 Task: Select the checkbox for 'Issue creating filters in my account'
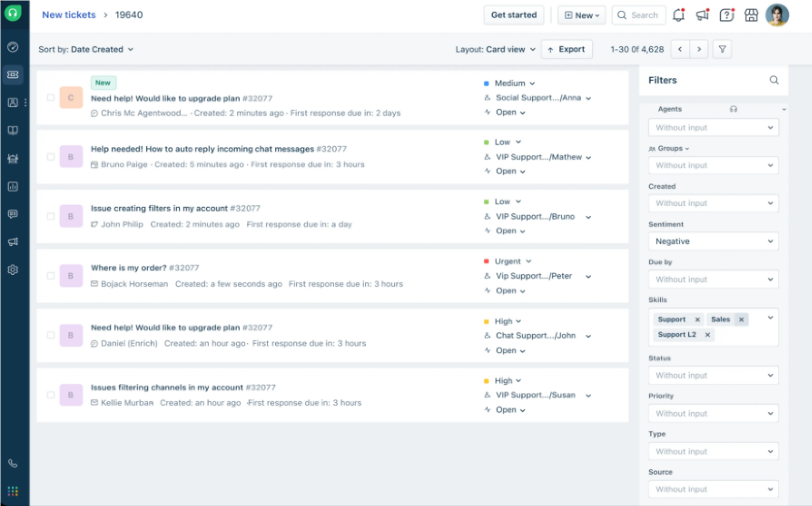pos(50,216)
